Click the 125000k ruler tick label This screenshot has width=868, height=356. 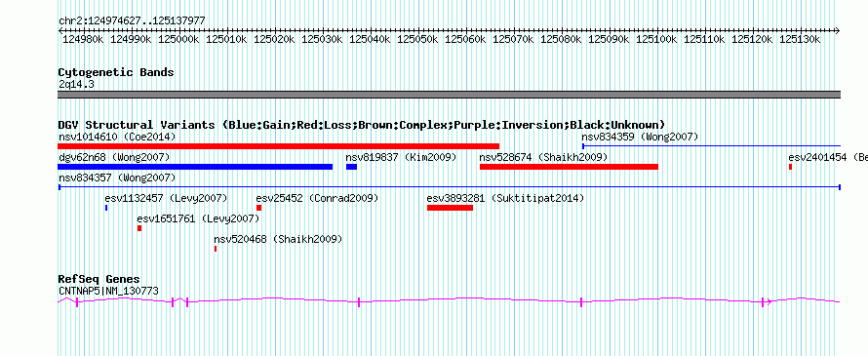[x=179, y=39]
